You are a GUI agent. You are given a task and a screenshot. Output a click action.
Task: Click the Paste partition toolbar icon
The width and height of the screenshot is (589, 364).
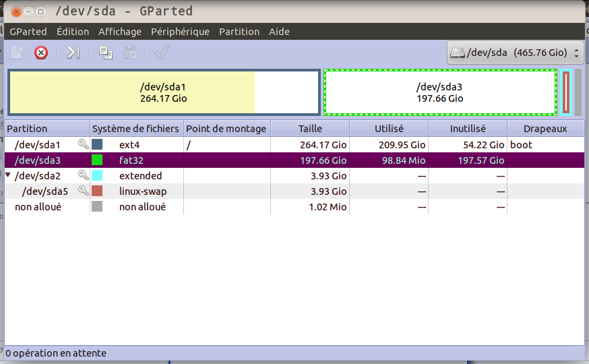130,53
